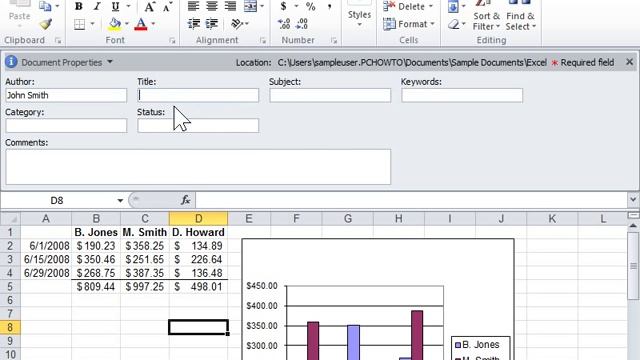Open the Font dialog launcher
Image resolution: width=640 pixels, height=360 pixels.
(172, 40)
